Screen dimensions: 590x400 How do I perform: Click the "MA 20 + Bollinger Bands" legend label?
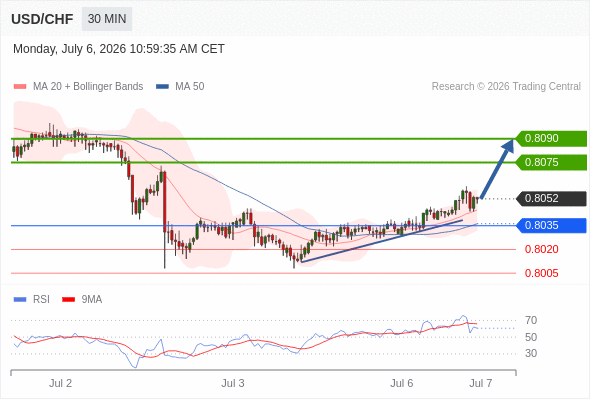(x=88, y=87)
